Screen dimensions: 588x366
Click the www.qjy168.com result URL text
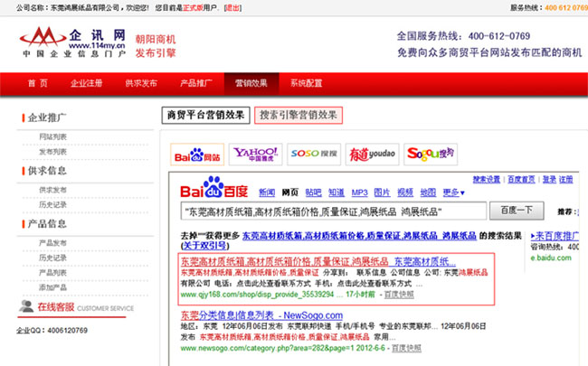pyautogui.click(x=257, y=295)
